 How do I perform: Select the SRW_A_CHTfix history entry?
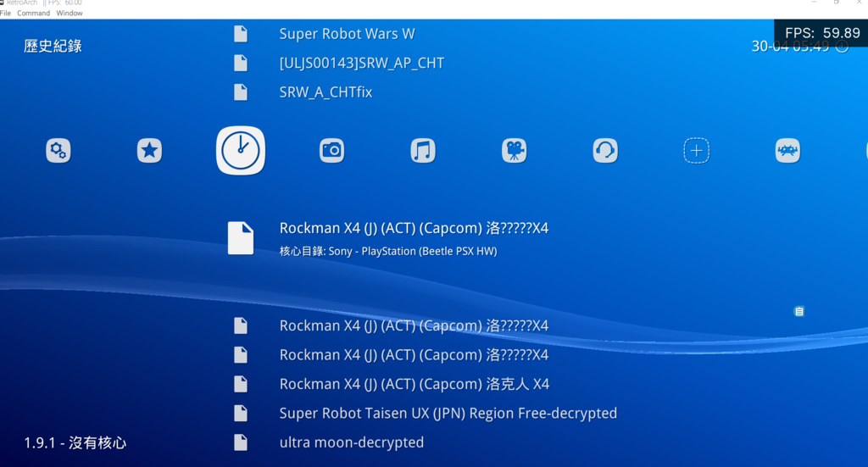[325, 92]
